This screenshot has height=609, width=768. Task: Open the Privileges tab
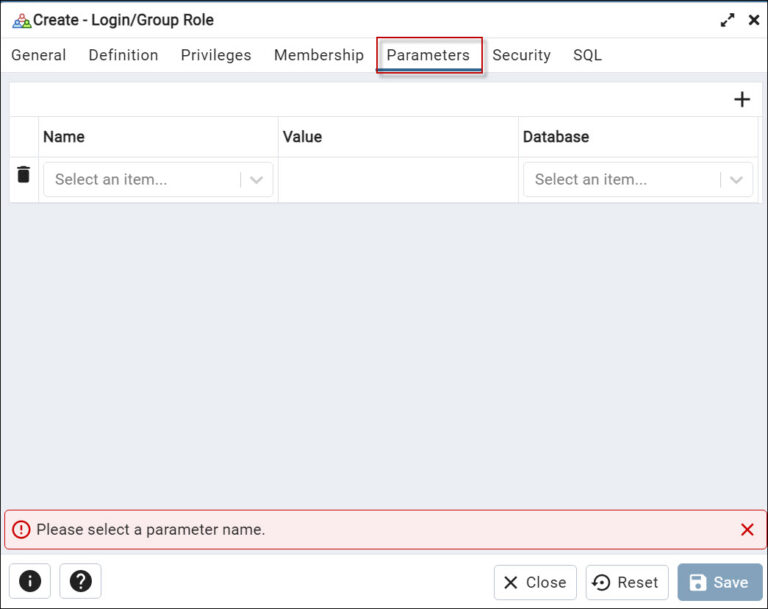pos(216,55)
